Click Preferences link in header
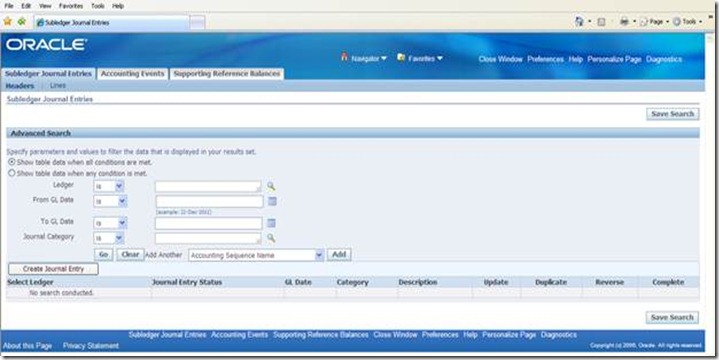The width and height of the screenshot is (719, 360). click(545, 59)
